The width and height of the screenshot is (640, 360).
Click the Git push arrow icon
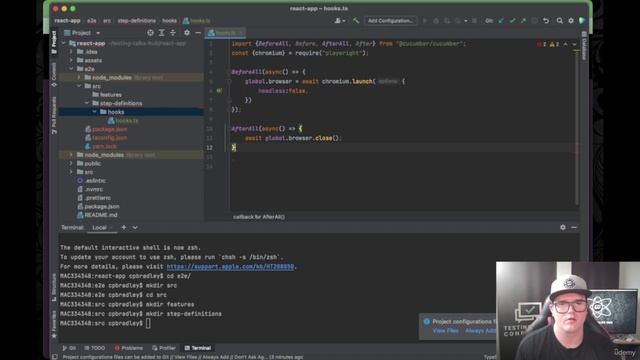point(523,20)
